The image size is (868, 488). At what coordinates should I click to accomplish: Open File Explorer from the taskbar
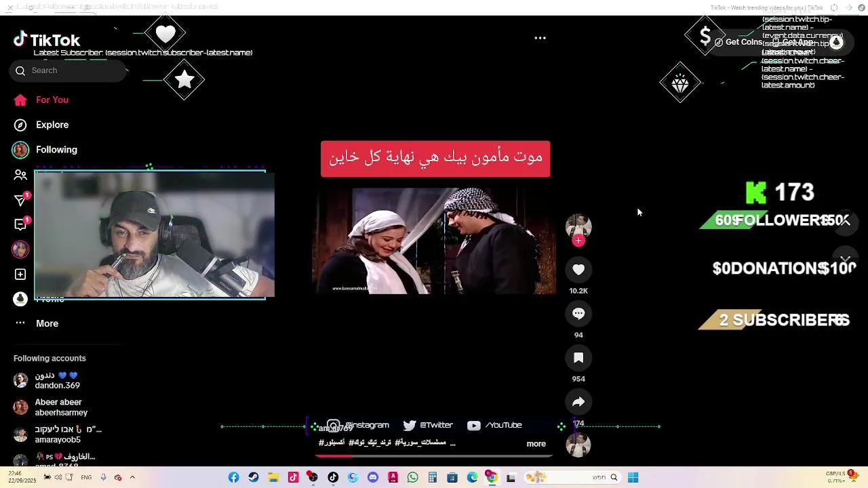273,478
